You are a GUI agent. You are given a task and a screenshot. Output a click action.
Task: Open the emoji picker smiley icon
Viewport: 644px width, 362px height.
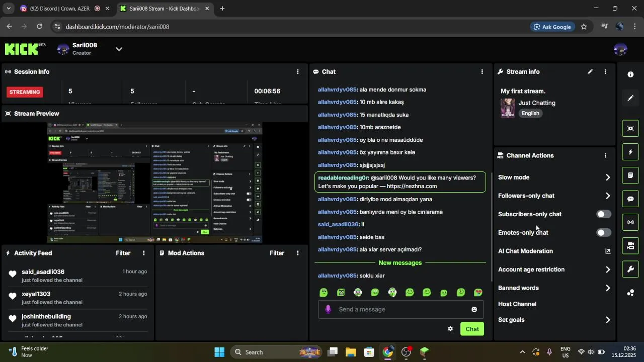pos(474,309)
